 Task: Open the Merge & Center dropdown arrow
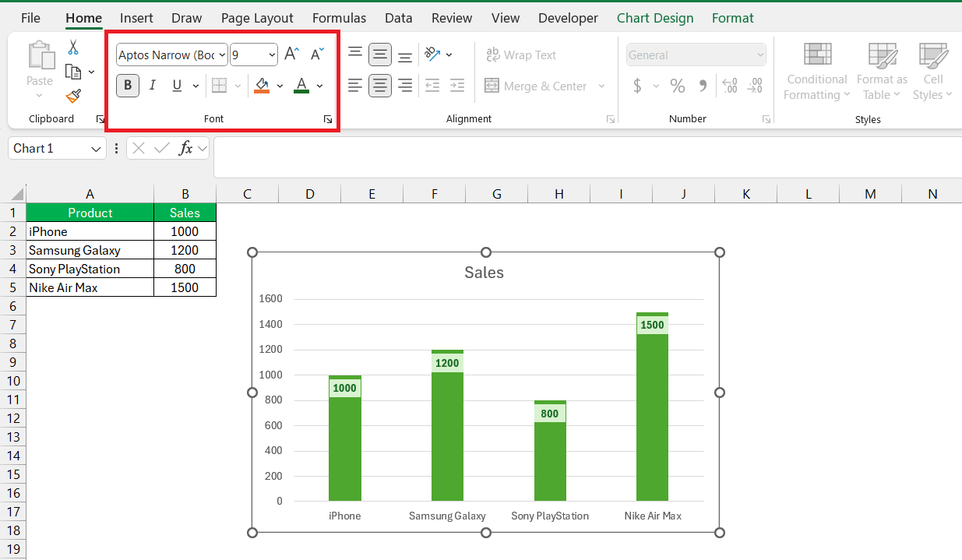(x=601, y=86)
